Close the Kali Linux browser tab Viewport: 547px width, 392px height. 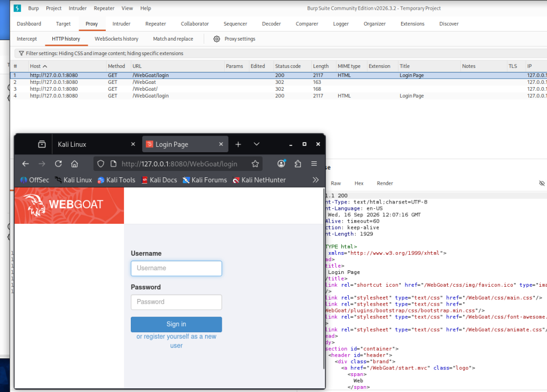(133, 144)
